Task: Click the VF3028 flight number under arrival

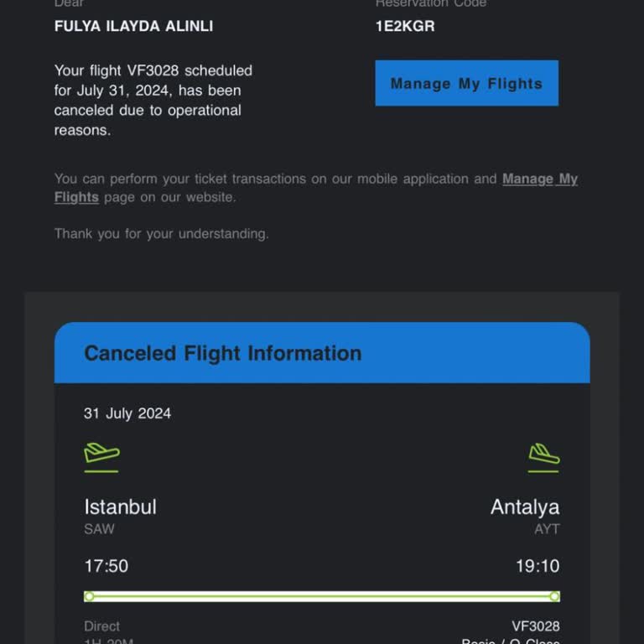Action: (536, 626)
